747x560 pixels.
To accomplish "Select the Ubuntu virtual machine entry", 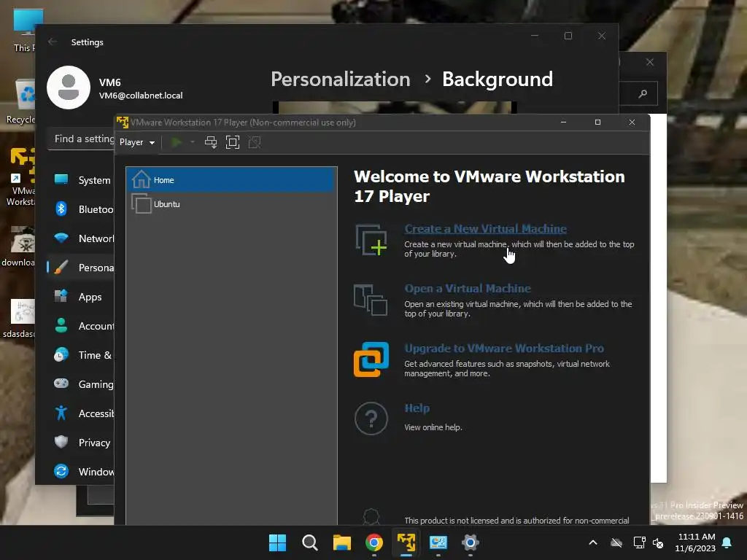I will [x=231, y=204].
